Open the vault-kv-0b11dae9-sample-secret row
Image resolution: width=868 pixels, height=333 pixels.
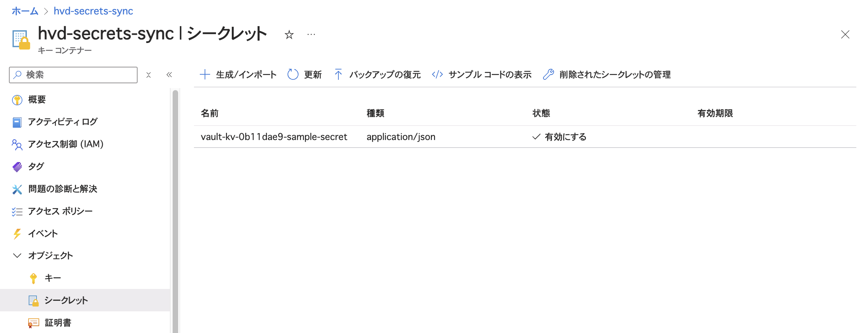point(274,137)
